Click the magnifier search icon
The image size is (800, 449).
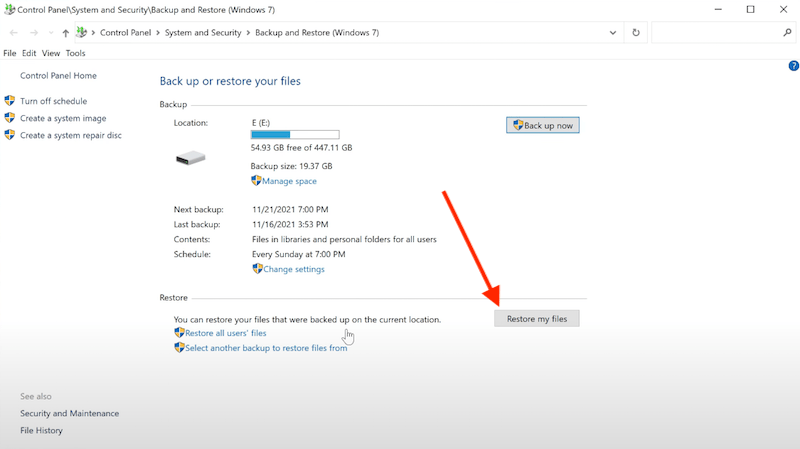coord(787,33)
